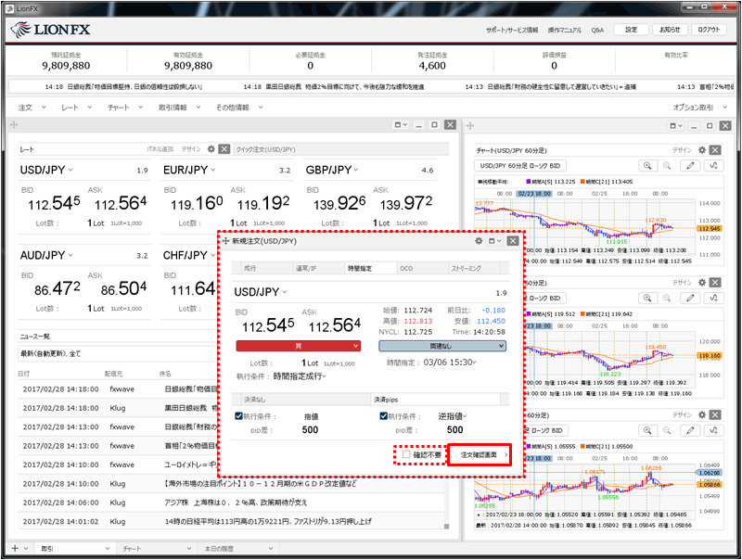The width and height of the screenshot is (742, 560).
Task: Open pencil tool on the 1.05866 chart
Action: pyautogui.click(x=690, y=430)
